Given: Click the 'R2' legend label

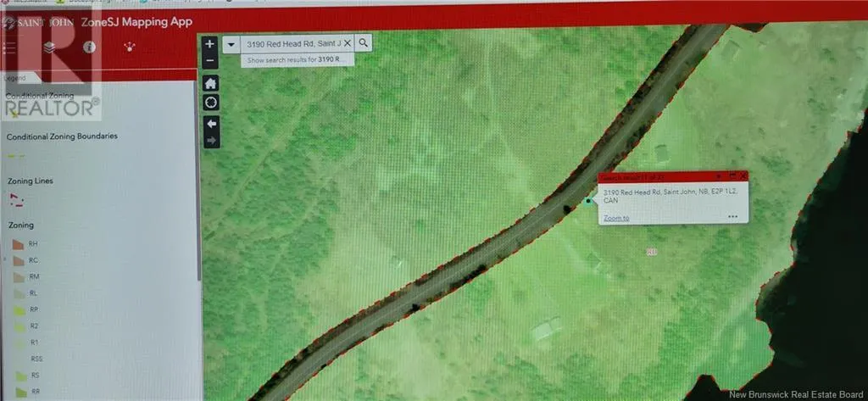Looking at the screenshot, I should tap(34, 326).
